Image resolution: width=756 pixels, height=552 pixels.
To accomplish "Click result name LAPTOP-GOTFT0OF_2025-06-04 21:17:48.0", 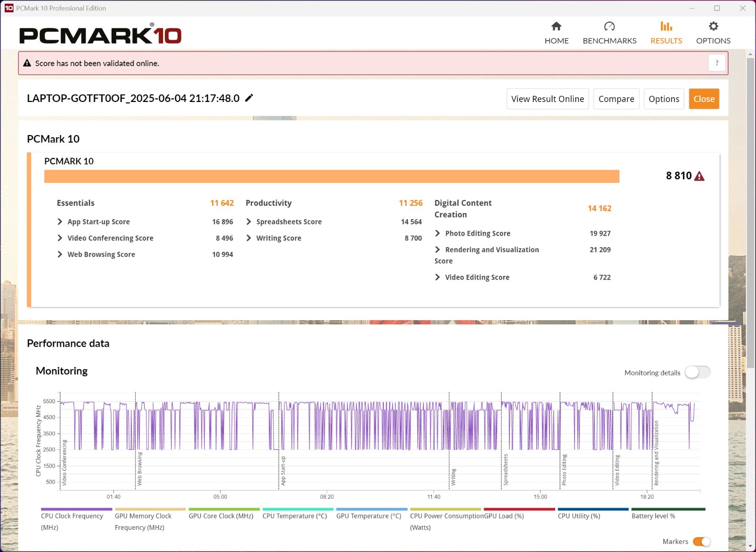I will click(133, 98).
